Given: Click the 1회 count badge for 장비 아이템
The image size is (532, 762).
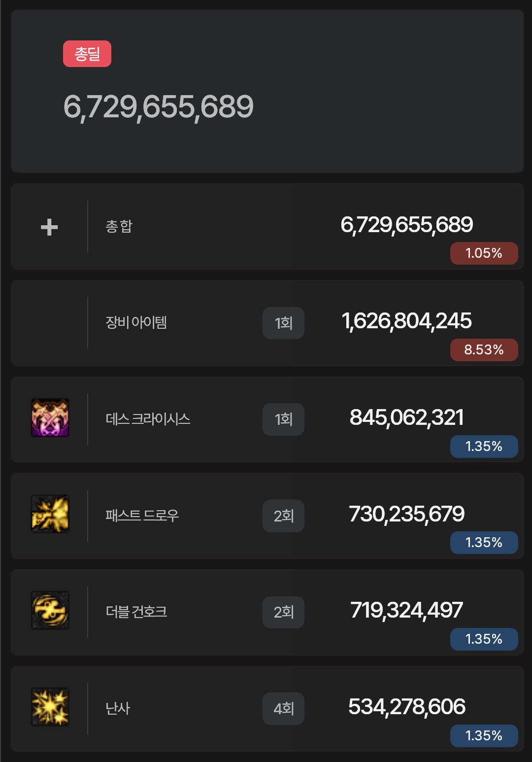Looking at the screenshot, I should point(283,323).
